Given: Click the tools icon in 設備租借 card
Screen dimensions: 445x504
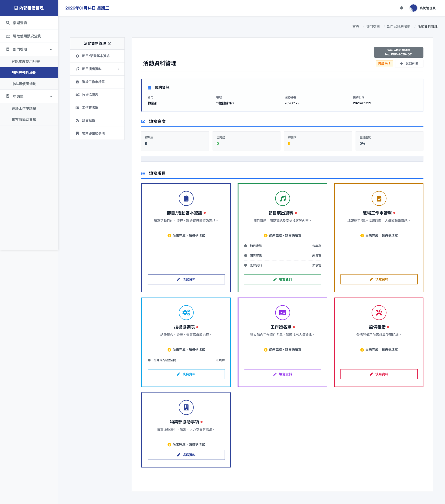Looking at the screenshot, I should 379,313.
